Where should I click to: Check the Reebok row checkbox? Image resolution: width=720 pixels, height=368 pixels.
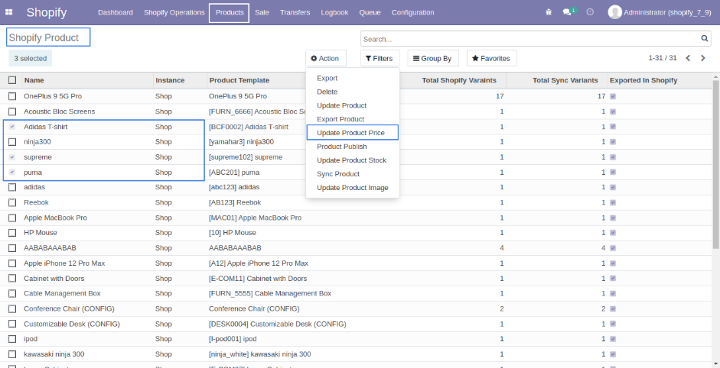pyautogui.click(x=12, y=203)
